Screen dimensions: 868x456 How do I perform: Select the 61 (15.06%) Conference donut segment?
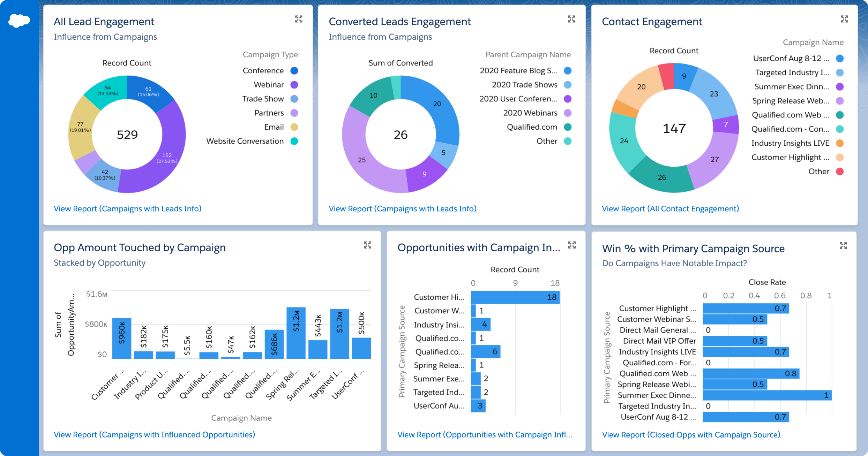148,91
